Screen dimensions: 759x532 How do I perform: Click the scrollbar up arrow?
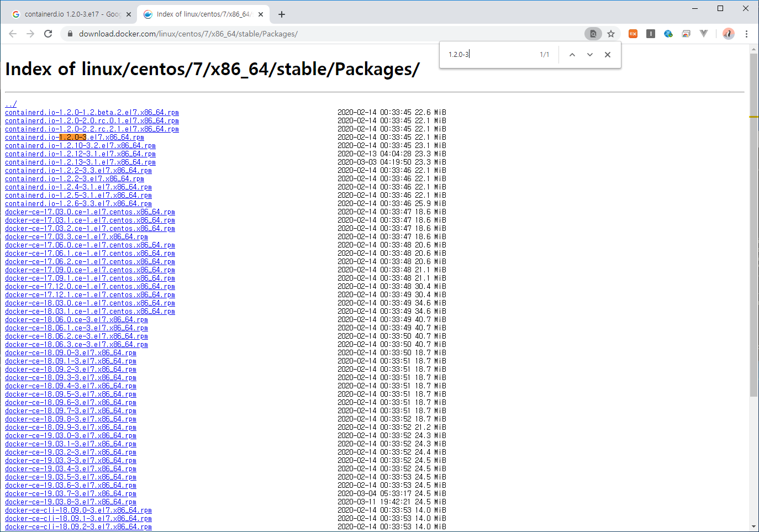coord(753,49)
